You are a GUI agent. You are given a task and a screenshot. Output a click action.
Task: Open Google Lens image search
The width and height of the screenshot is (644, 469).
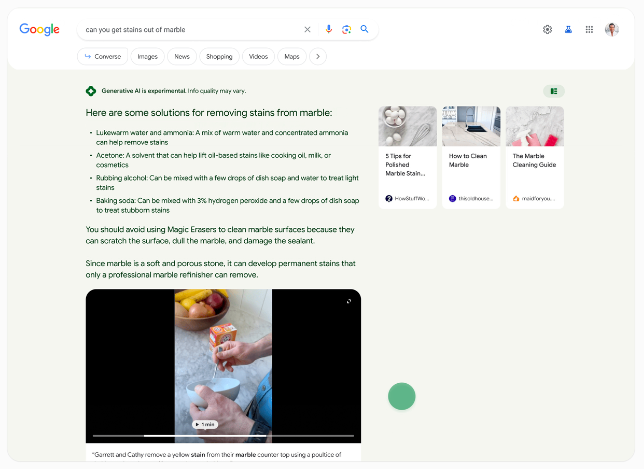346,30
